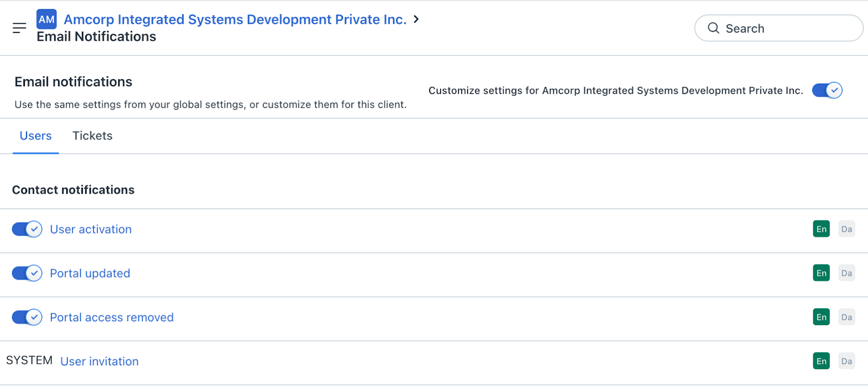
Task: Toggle customize settings for Amcorp client
Action: click(827, 91)
